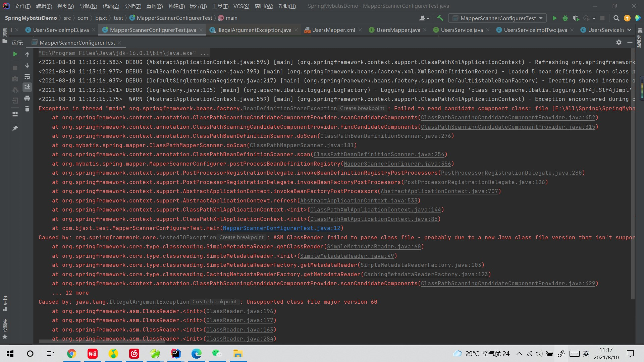Open the 重构(R) menu
644x362 pixels.
[154, 6]
